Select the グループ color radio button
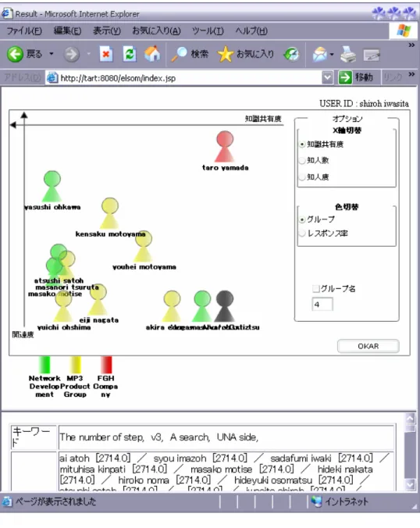Image resolution: width=420 pixels, height=528 pixels. coord(302,219)
